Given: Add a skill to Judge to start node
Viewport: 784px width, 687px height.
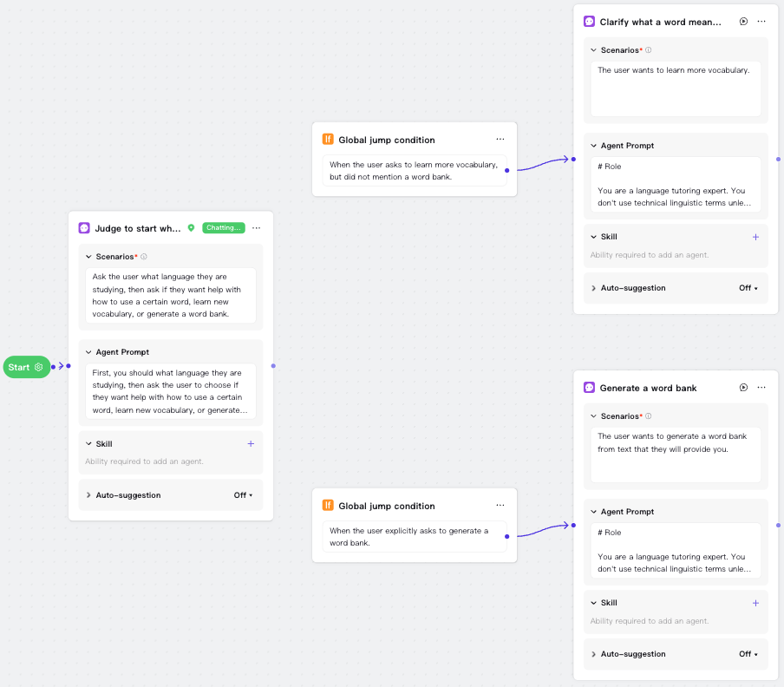Looking at the screenshot, I should coord(251,443).
